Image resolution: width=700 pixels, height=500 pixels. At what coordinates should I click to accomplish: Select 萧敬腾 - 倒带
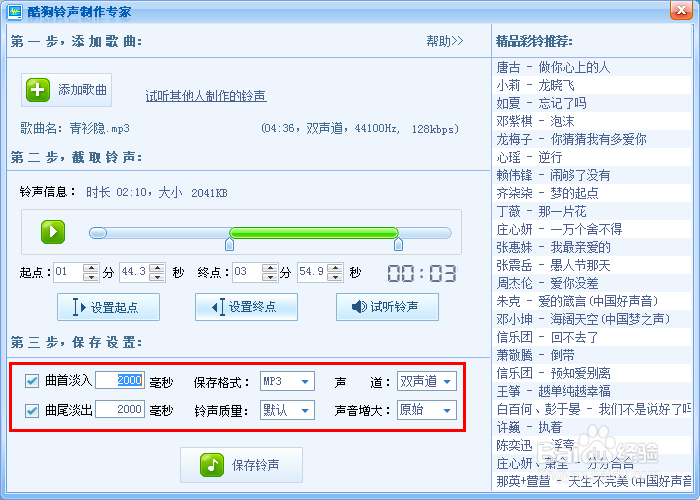592,355
